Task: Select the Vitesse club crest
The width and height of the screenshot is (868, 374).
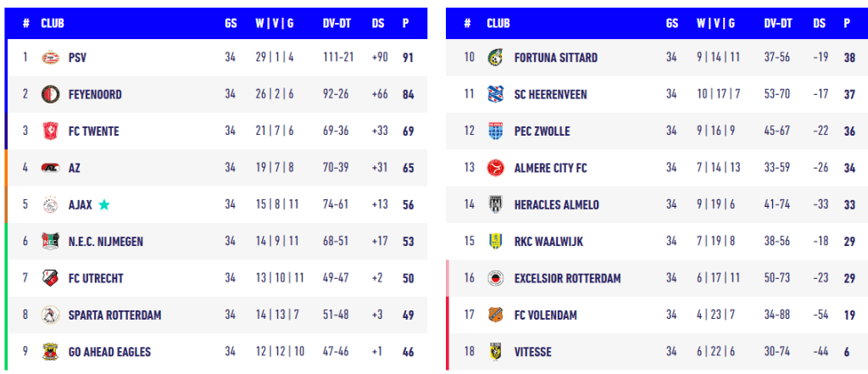Action: [495, 351]
